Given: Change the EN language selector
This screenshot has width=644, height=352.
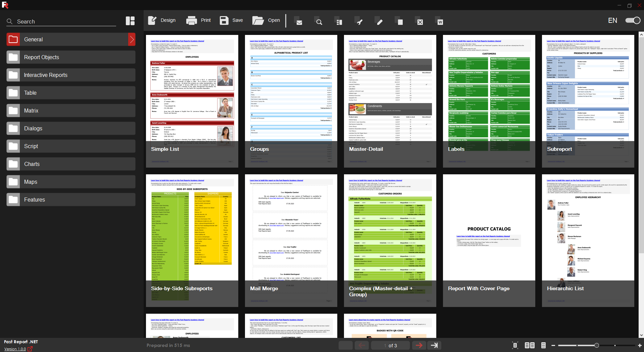Looking at the screenshot, I should (x=612, y=20).
